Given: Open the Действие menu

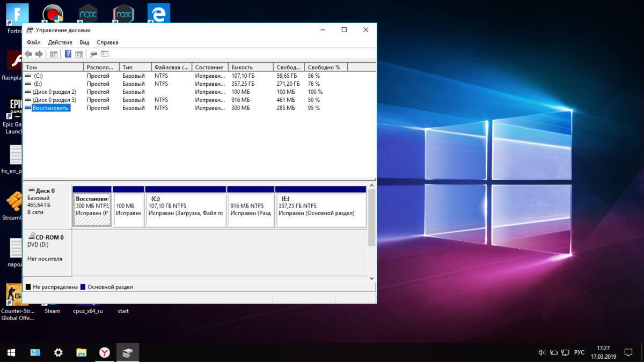Looking at the screenshot, I should tap(60, 42).
